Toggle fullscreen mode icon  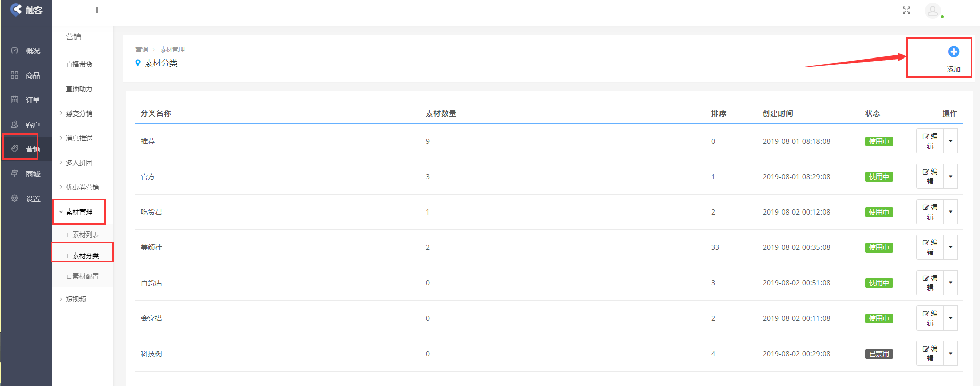(x=906, y=10)
